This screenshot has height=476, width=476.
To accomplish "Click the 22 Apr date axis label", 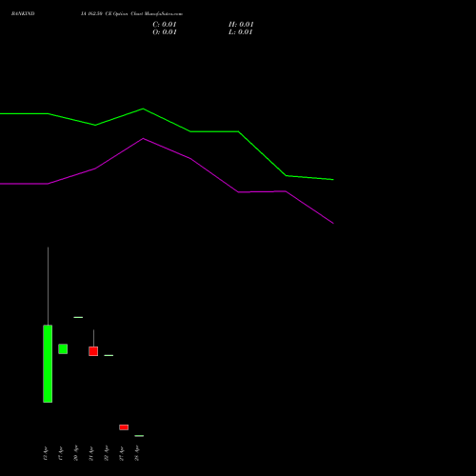I will [x=107, y=453].
